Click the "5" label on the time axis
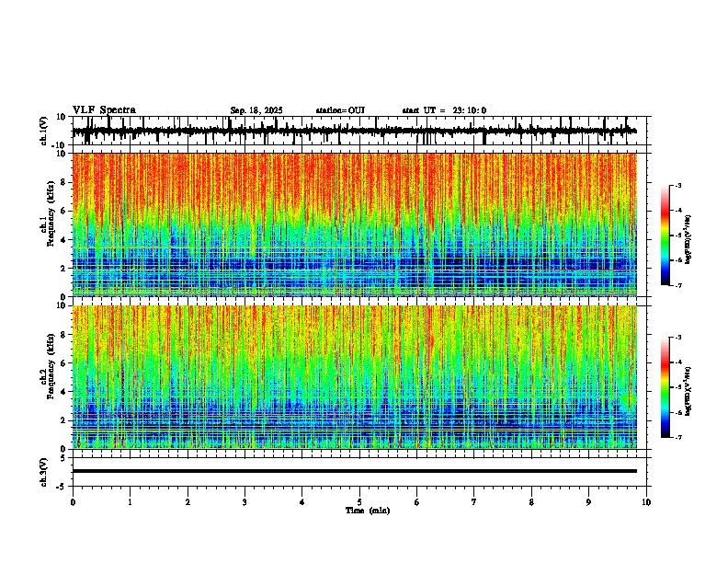728x563 pixels. 359,502
